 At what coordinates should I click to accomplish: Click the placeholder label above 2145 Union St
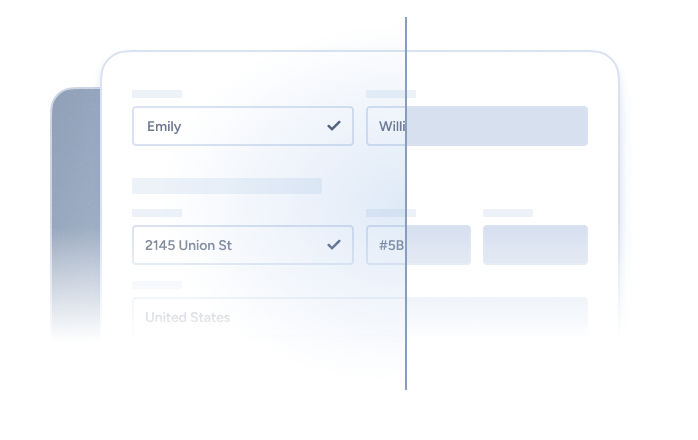(157, 213)
